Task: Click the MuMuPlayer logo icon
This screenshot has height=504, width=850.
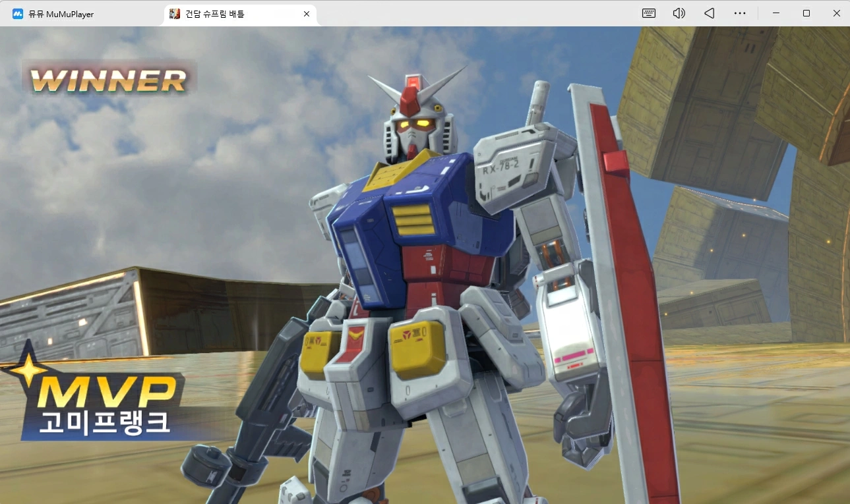Action: pyautogui.click(x=18, y=14)
